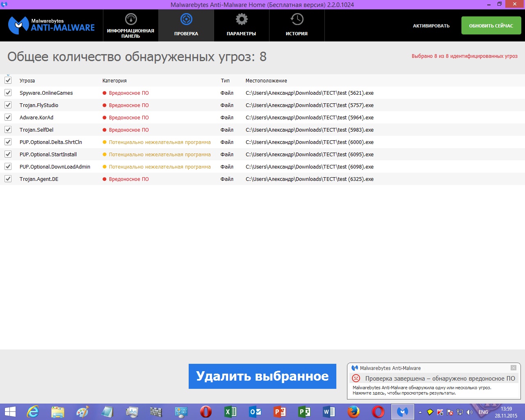The height and width of the screenshot is (420, 525).
Task: Open the Параметры settings tab
Action: click(242, 25)
